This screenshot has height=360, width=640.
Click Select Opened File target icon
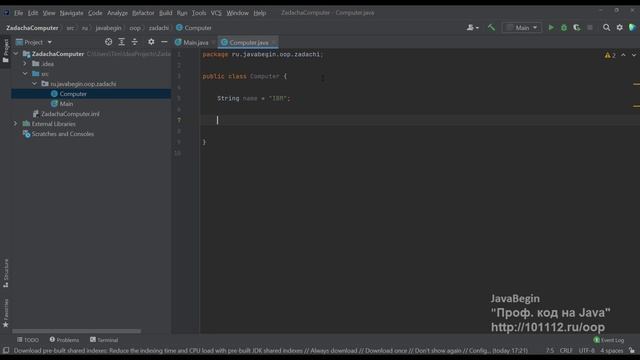[109, 42]
